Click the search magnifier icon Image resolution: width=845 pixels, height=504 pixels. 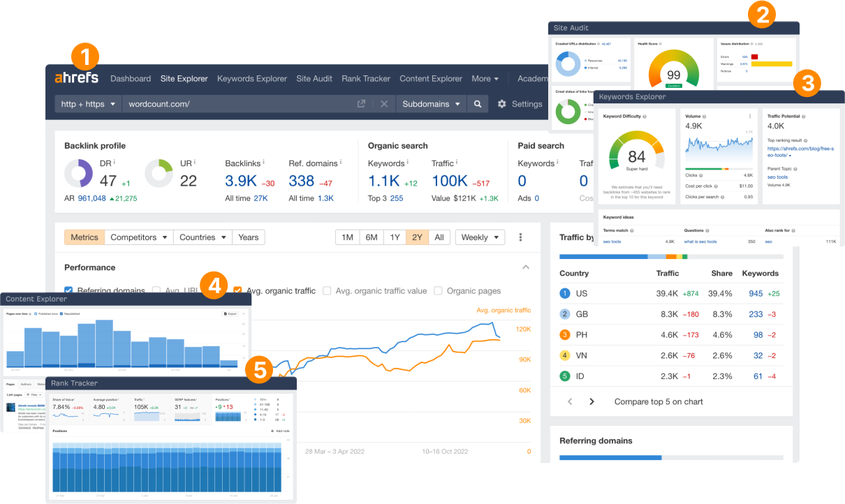click(478, 104)
